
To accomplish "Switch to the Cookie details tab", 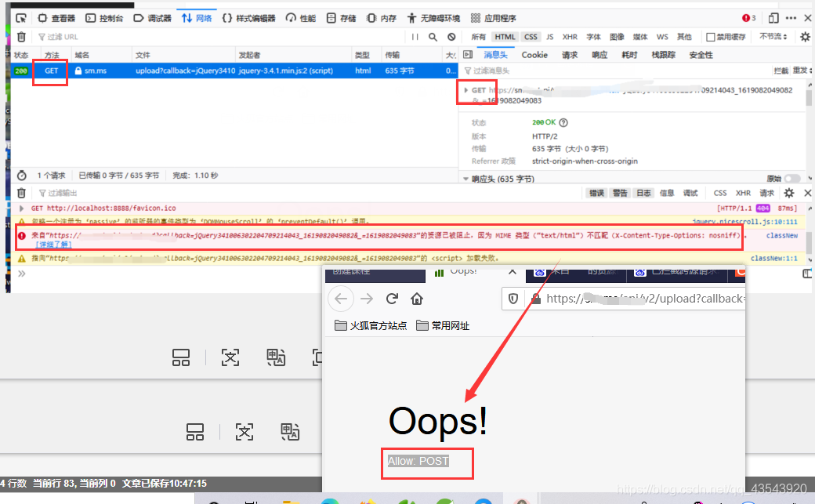I will (x=534, y=55).
